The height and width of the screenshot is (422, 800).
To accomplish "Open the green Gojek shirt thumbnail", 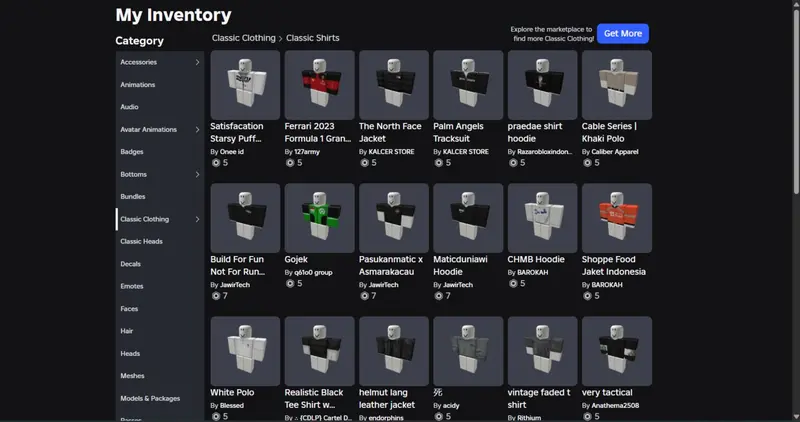I will coord(319,218).
